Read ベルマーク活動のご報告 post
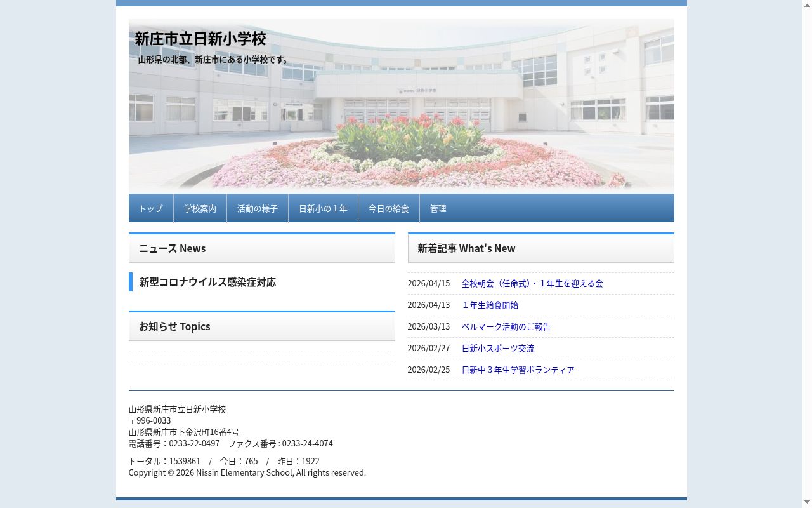The image size is (812, 508). (x=506, y=326)
